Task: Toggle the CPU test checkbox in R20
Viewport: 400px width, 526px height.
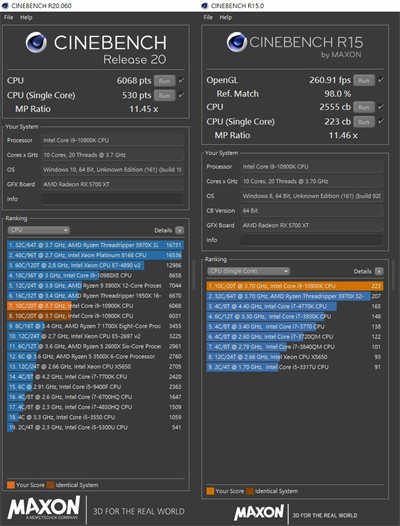Action: (x=181, y=81)
